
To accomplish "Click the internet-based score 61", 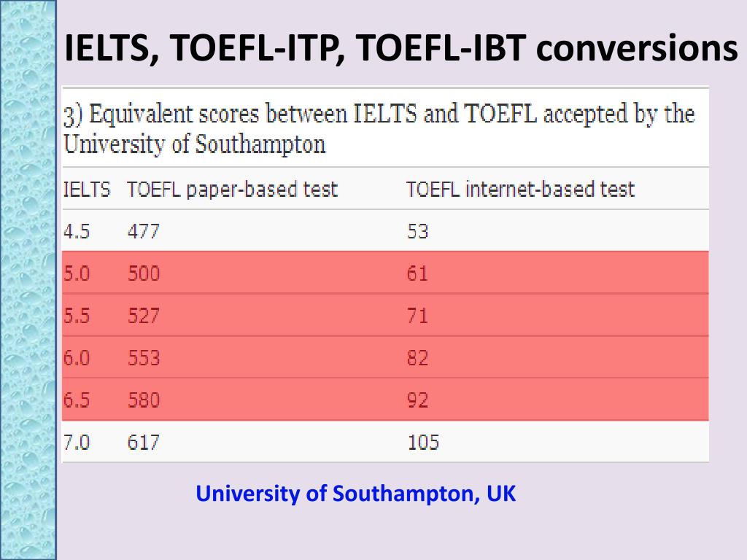I will (417, 273).
